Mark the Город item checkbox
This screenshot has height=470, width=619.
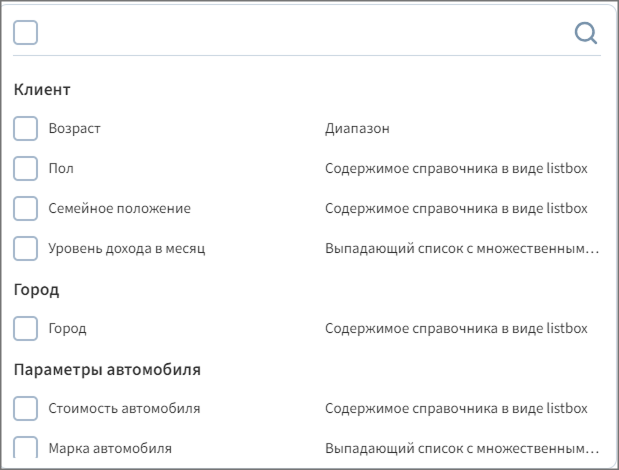point(26,329)
